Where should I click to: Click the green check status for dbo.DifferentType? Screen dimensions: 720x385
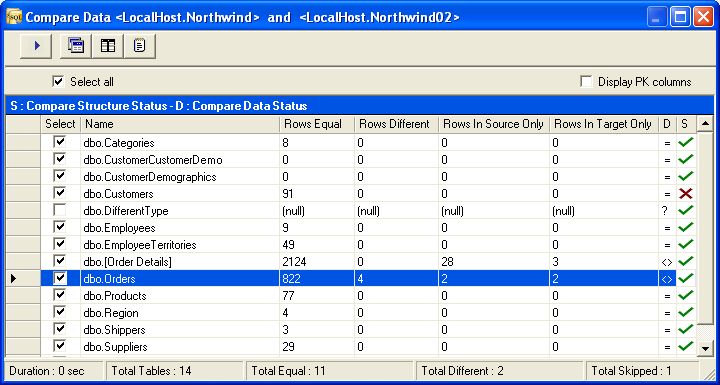(x=686, y=211)
